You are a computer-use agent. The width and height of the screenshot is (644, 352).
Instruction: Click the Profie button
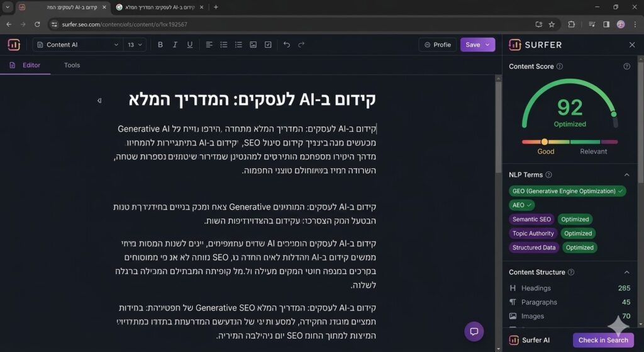(x=438, y=45)
